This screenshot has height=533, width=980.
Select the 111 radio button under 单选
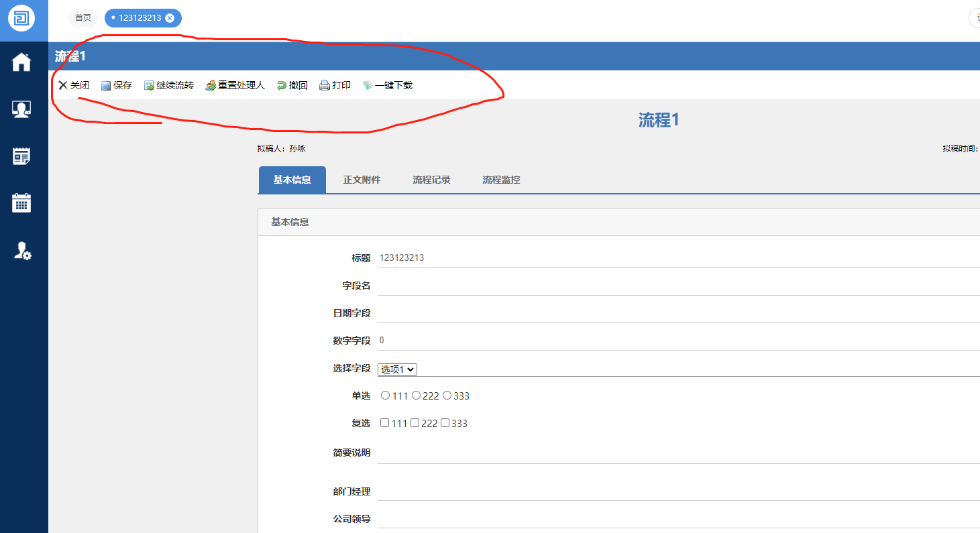pyautogui.click(x=385, y=396)
